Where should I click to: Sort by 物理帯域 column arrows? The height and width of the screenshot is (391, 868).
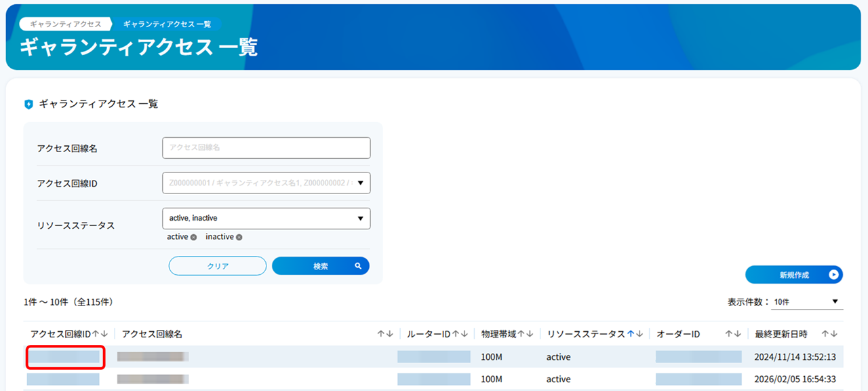coord(526,334)
